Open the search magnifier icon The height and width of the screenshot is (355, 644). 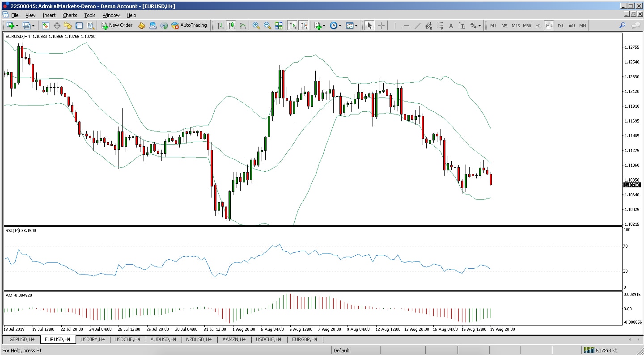pos(622,25)
